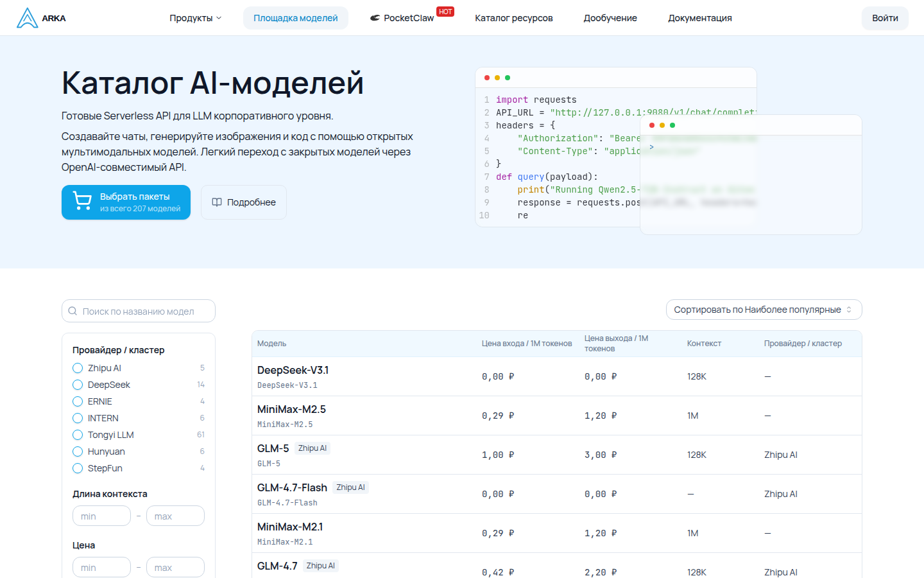Open the sort by Наиболее популярные dropdown
The width and height of the screenshot is (924, 578).
pyautogui.click(x=764, y=310)
